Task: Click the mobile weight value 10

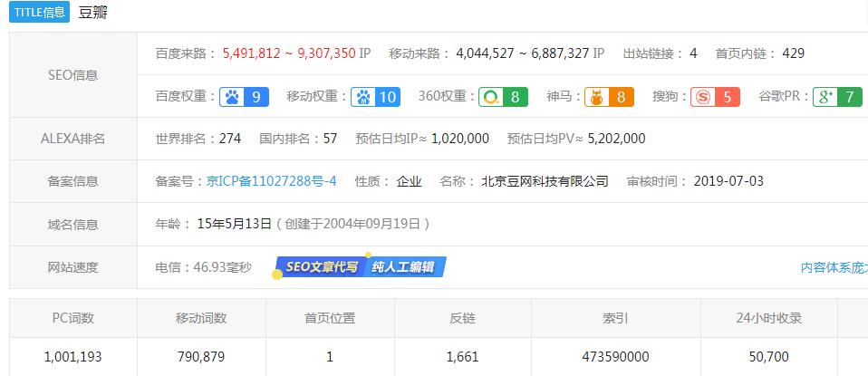Action: pyautogui.click(x=388, y=97)
